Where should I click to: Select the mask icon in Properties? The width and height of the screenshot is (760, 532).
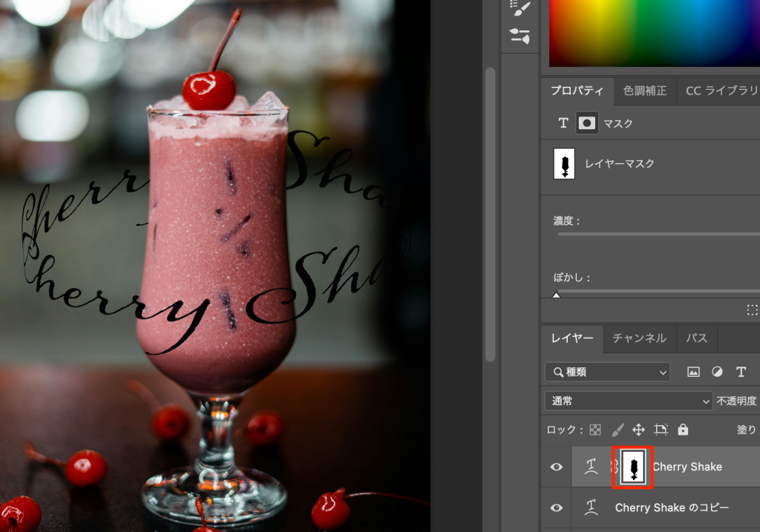(x=587, y=123)
